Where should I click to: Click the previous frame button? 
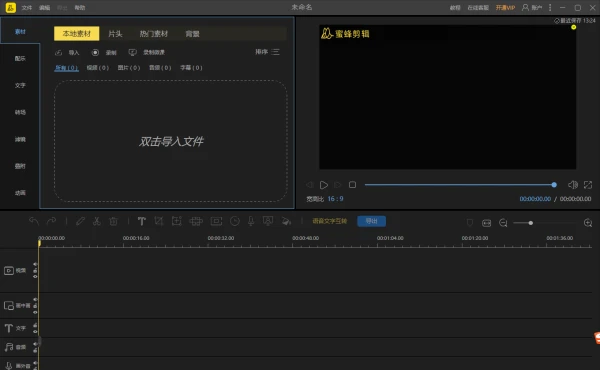[310, 185]
